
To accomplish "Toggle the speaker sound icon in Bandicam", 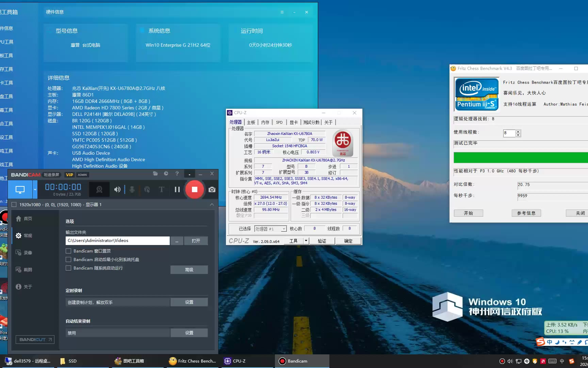I will pyautogui.click(x=117, y=189).
